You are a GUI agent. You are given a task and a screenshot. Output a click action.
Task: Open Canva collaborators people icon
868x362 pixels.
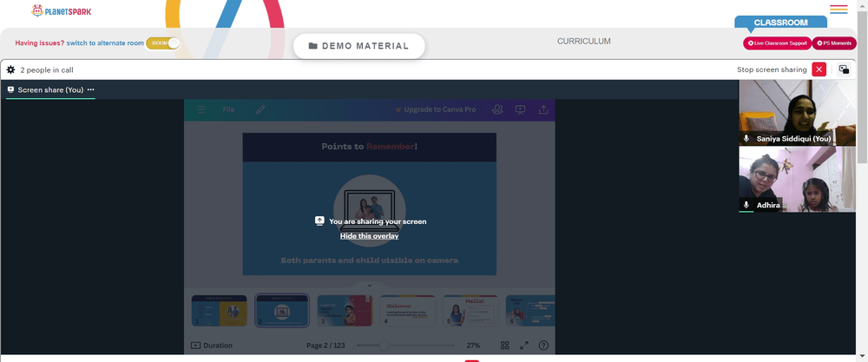[x=497, y=109]
